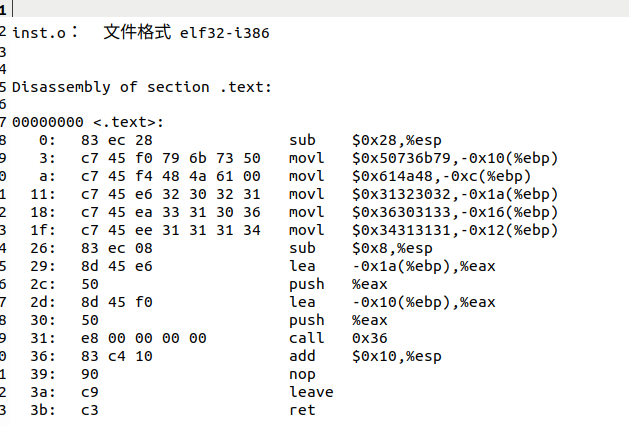629x426 pixels.
Task: Click the address '1f:' at line start
Action: click(x=43, y=230)
